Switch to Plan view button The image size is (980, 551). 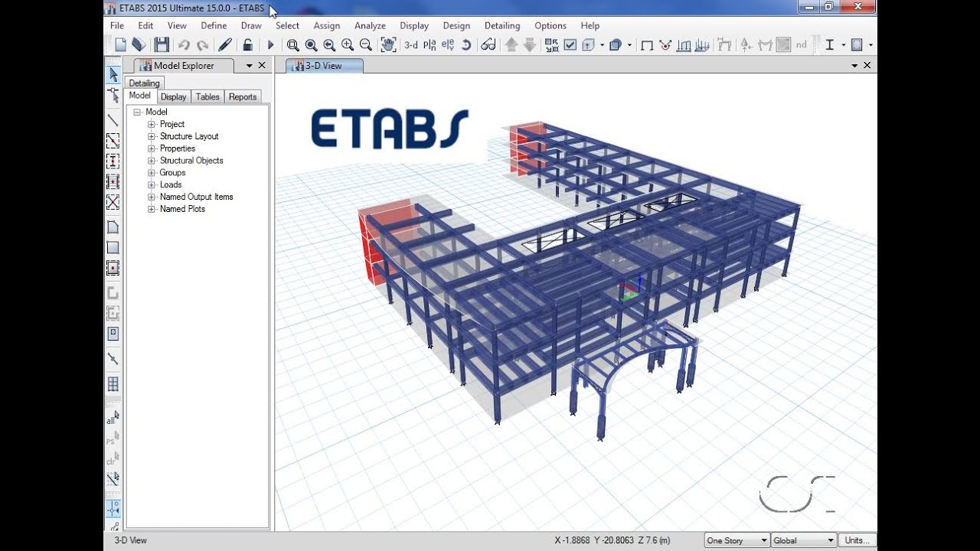point(430,45)
